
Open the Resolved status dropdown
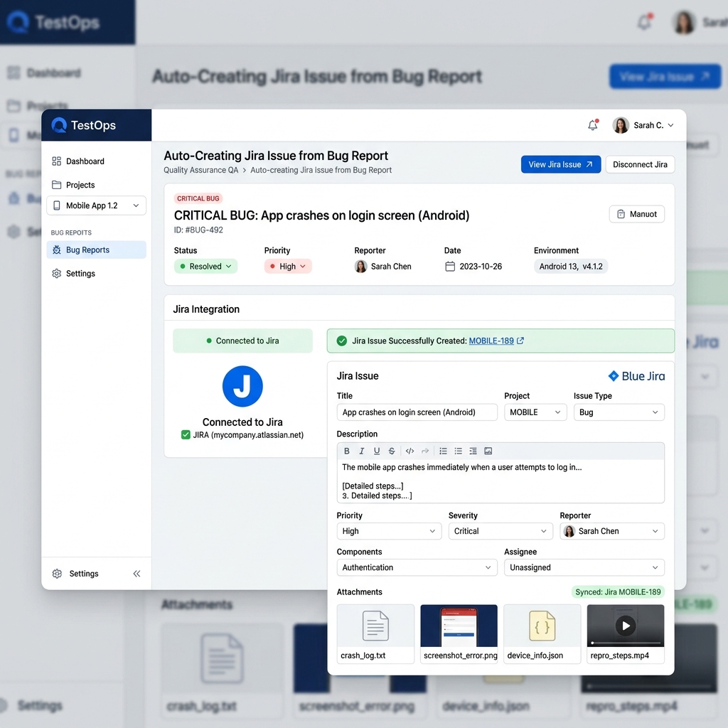click(205, 266)
